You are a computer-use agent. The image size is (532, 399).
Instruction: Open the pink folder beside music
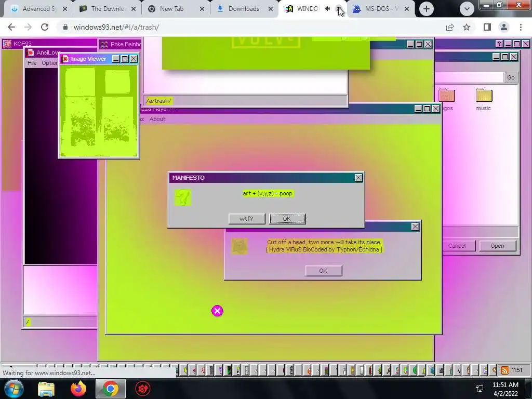coord(446,99)
